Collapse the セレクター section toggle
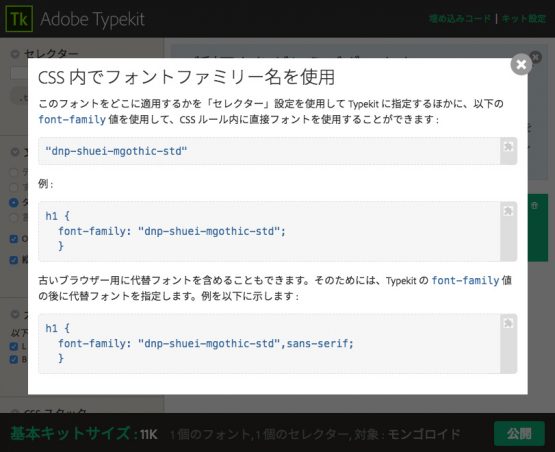Screen dimensions: 555x452 click(15, 54)
